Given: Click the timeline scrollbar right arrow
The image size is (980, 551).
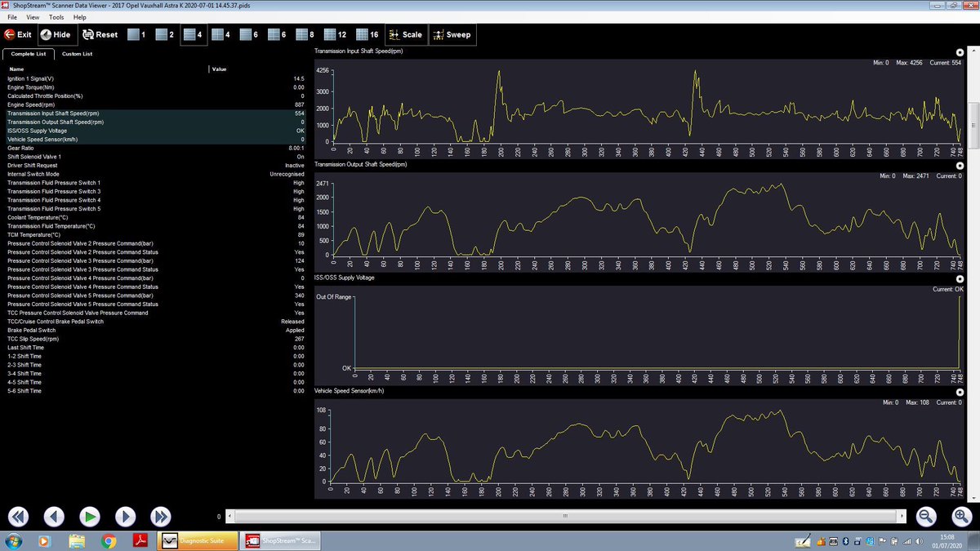Looking at the screenshot, I should coord(901,517).
